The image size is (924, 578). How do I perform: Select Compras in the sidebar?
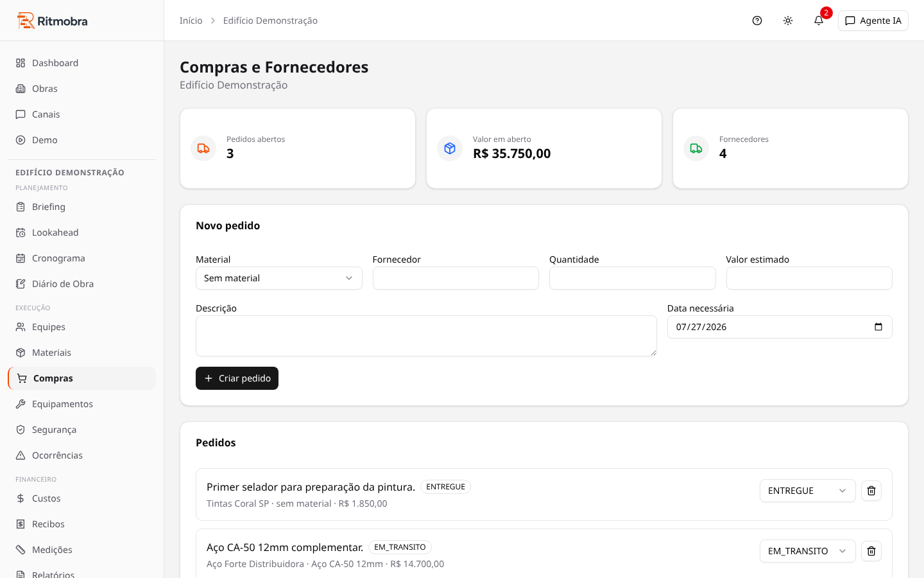(81, 378)
